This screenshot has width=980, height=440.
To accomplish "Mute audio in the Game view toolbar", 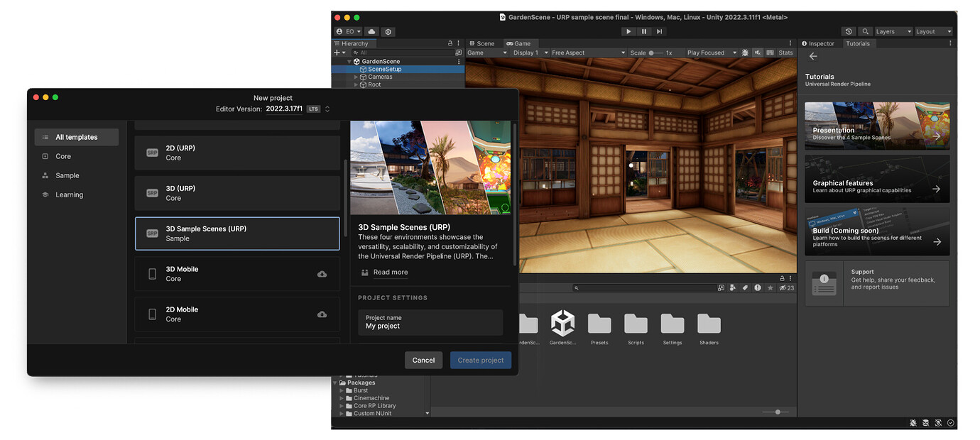I will 757,53.
